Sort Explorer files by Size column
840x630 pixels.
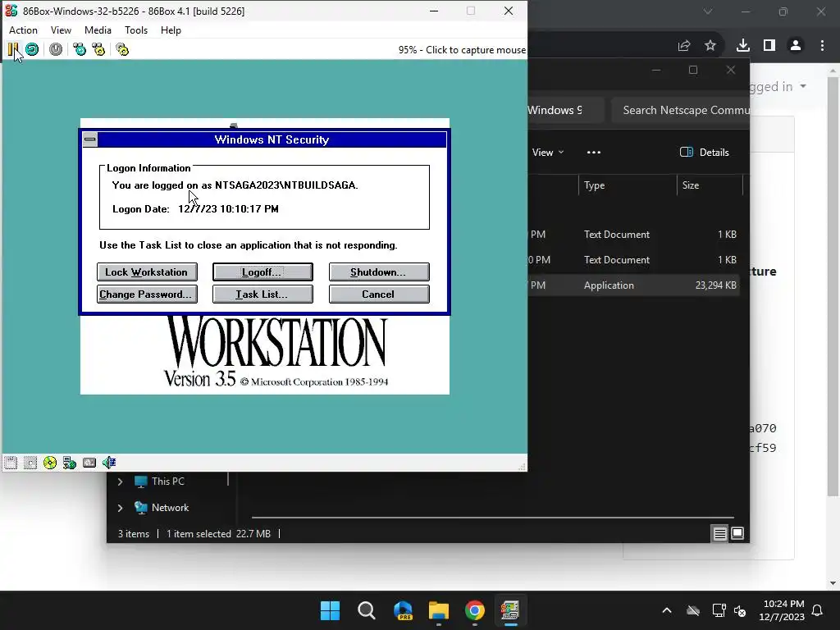click(x=710, y=185)
